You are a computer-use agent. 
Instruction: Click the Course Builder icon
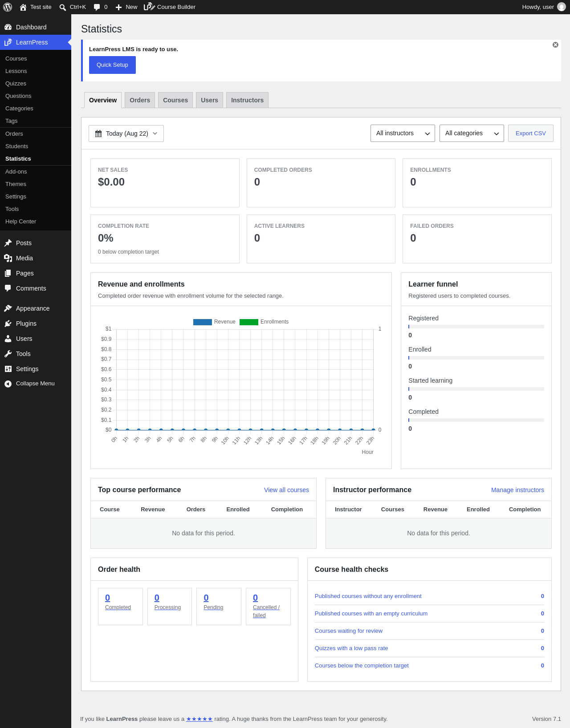(149, 7)
